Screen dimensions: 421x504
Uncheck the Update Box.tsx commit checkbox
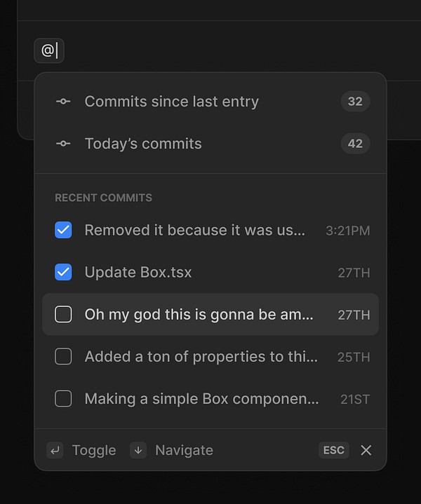click(x=63, y=272)
